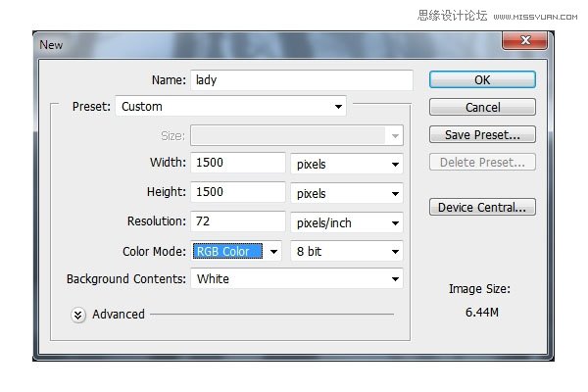The width and height of the screenshot is (588, 392).
Task: Open the Color Mode RGB Color dropdown
Action: click(236, 251)
